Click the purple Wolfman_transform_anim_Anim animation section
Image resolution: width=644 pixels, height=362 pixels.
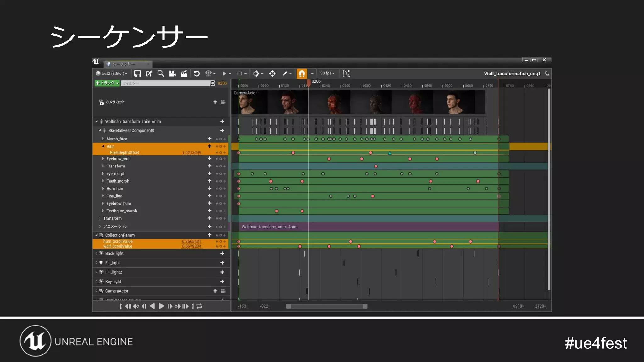click(x=368, y=227)
